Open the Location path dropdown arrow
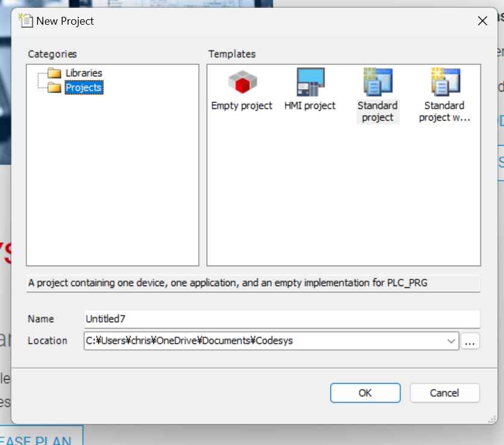Viewport: 504px width, 445px height. point(451,341)
